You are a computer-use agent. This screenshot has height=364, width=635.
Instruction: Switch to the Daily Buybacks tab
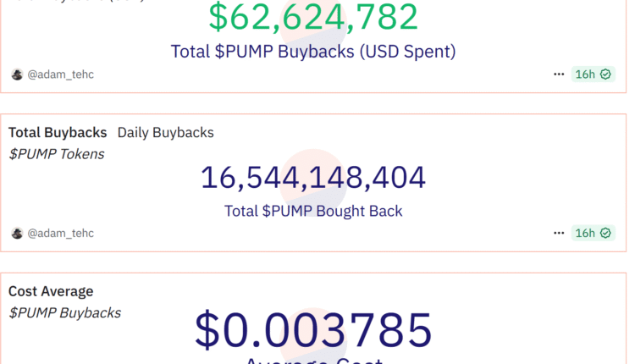point(165,132)
